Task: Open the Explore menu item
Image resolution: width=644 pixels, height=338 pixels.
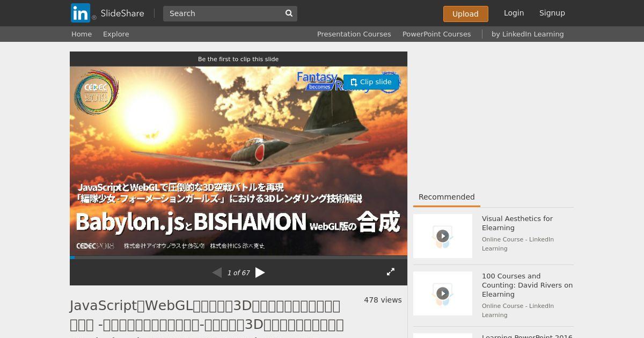Action: (x=116, y=34)
